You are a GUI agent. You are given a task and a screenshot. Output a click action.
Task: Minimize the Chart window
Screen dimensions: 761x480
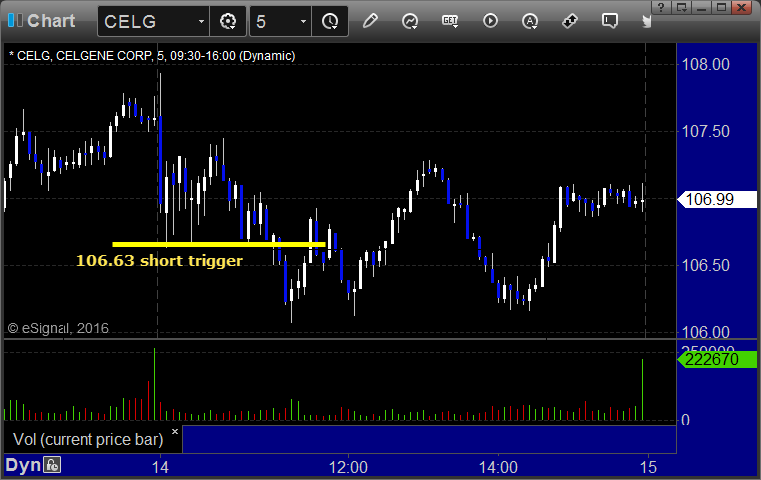[702, 7]
